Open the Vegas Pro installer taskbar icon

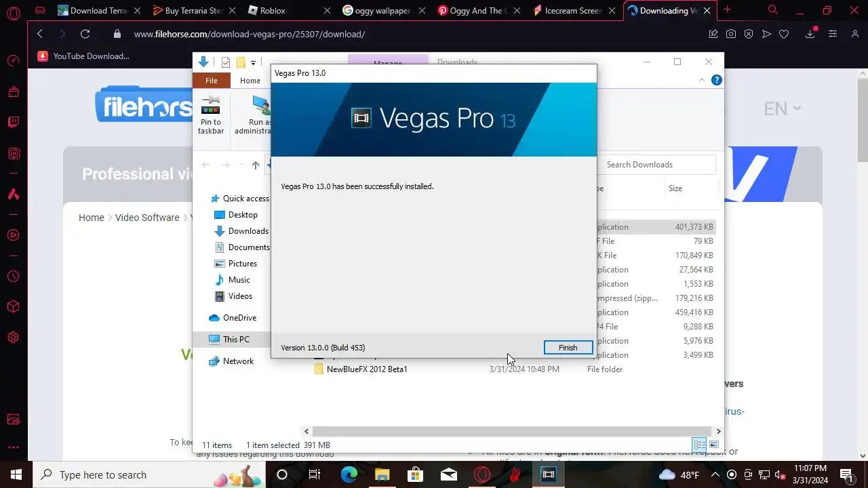click(548, 474)
